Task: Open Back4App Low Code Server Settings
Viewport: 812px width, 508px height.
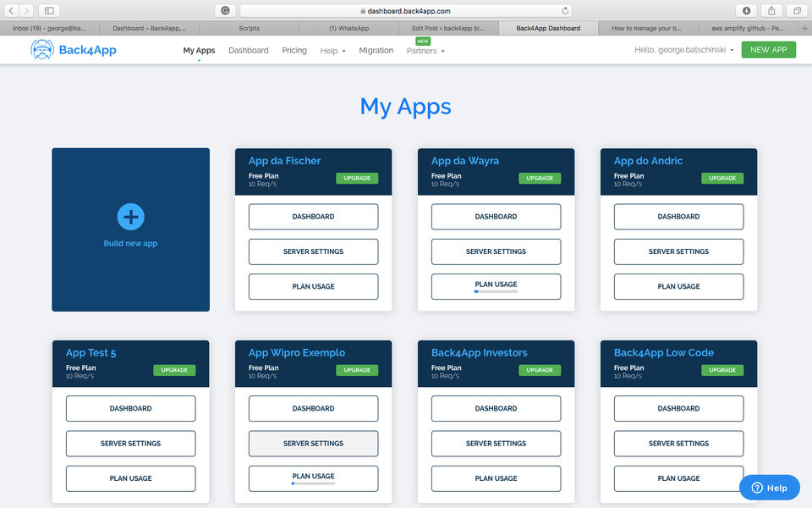Action: [679, 444]
